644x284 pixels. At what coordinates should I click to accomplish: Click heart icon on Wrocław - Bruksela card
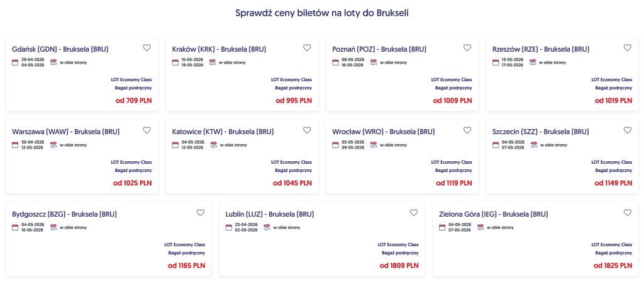tap(467, 130)
